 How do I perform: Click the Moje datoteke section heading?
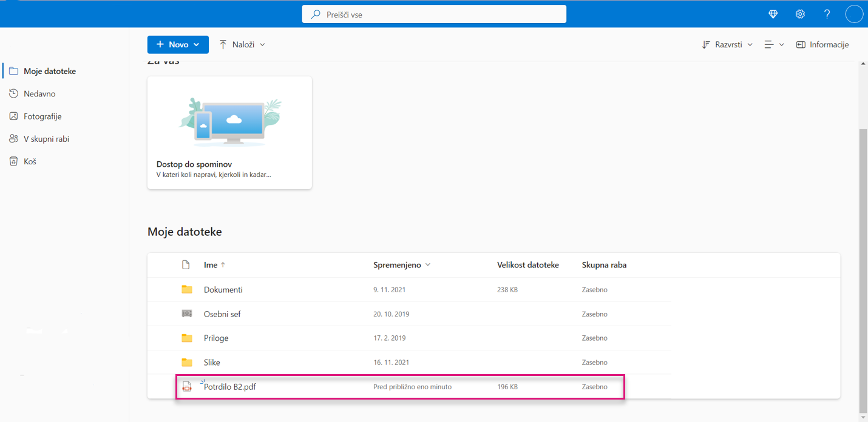[185, 232]
